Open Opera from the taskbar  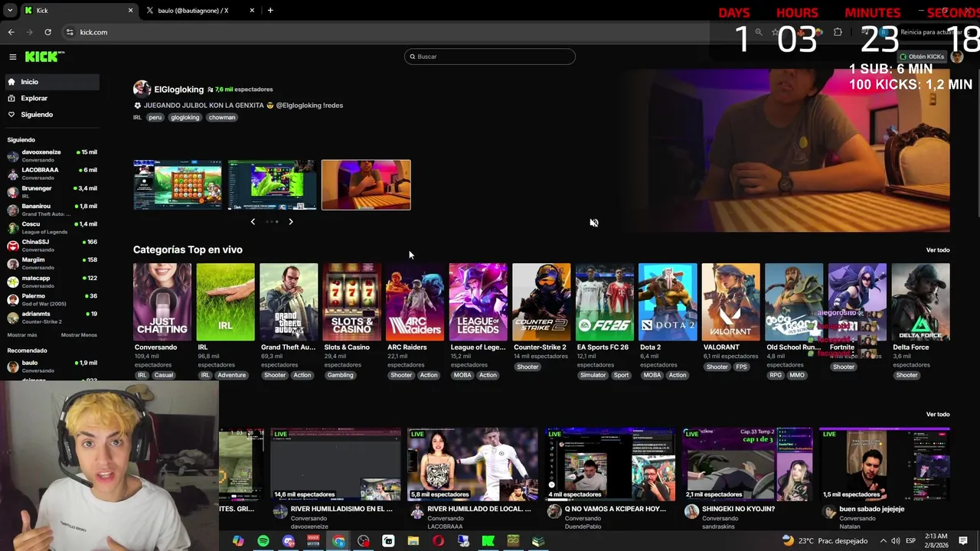438,541
